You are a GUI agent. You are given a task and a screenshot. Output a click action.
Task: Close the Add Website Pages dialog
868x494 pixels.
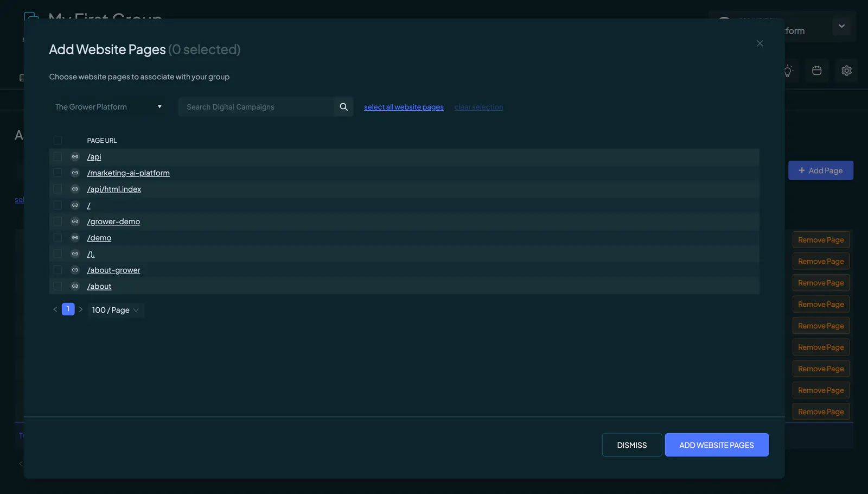click(x=759, y=43)
